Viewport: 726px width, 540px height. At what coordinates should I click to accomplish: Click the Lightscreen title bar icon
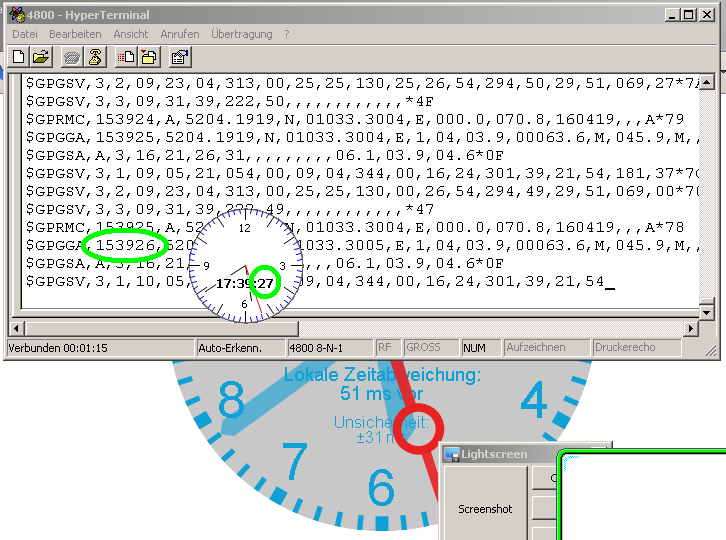click(x=451, y=454)
